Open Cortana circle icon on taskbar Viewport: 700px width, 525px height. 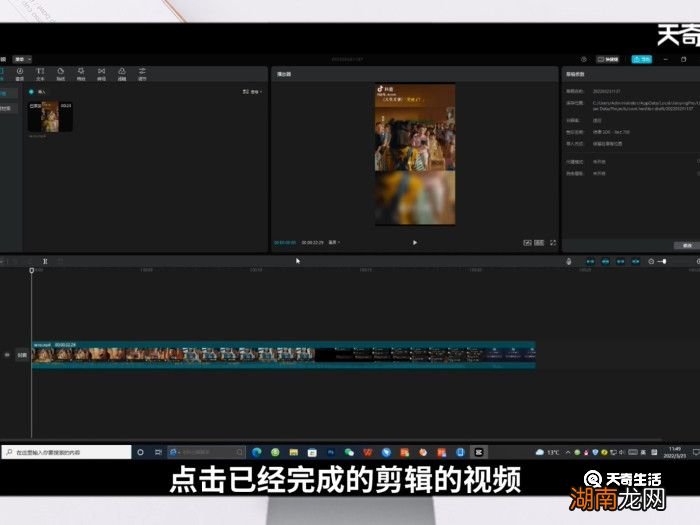point(140,452)
